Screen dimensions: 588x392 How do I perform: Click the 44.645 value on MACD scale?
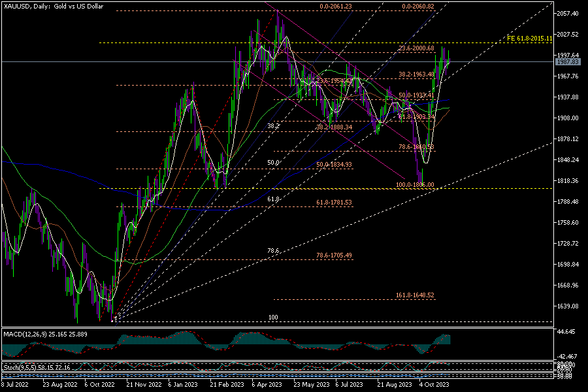pyautogui.click(x=567, y=333)
